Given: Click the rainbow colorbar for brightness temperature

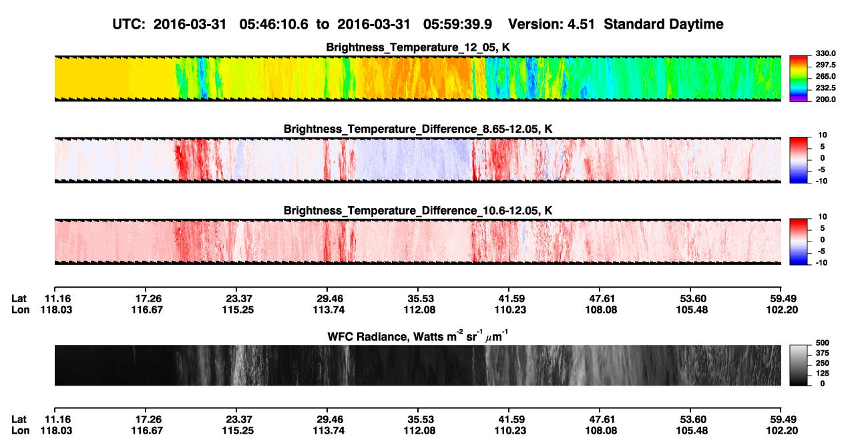Looking at the screenshot, I should coord(799,79).
